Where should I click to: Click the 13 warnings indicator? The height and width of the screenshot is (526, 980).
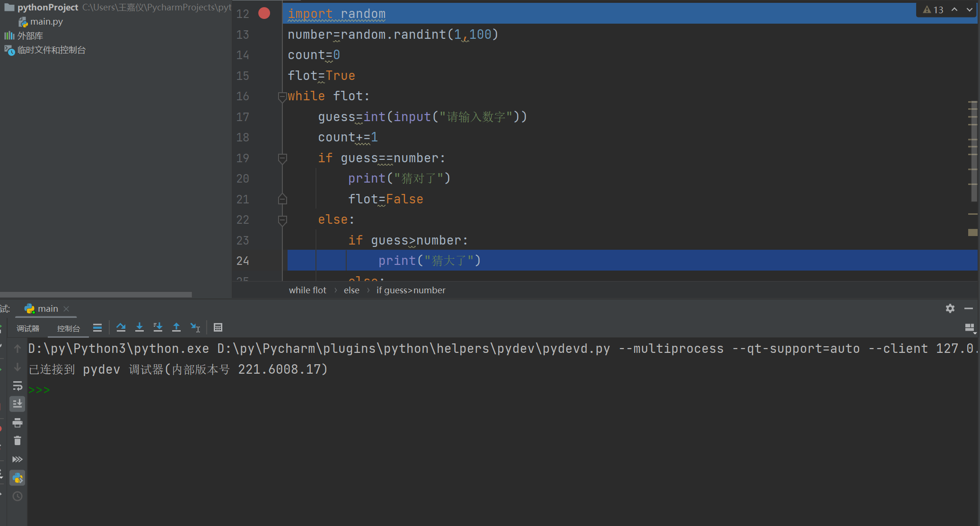click(x=933, y=10)
